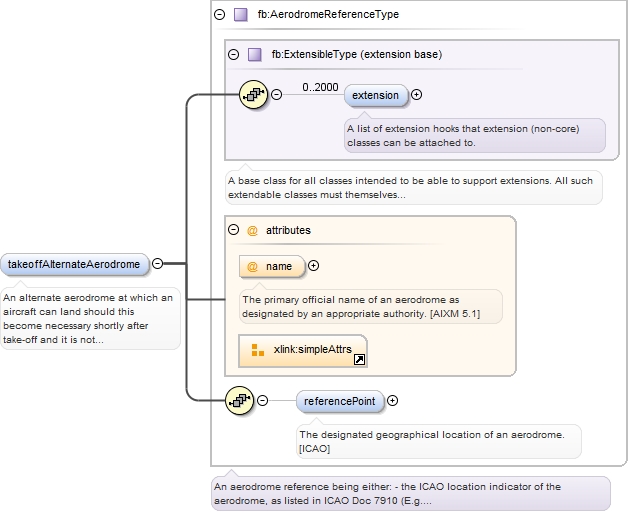Collapse the takeoffAlternateAerodrome node children
This screenshot has width=629, height=514.
click(x=158, y=264)
